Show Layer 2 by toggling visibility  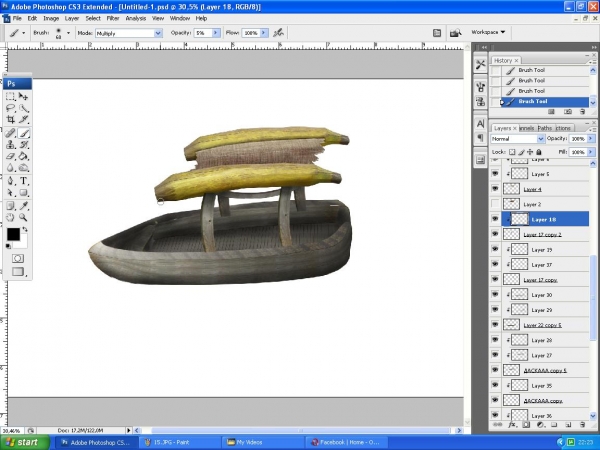point(495,204)
